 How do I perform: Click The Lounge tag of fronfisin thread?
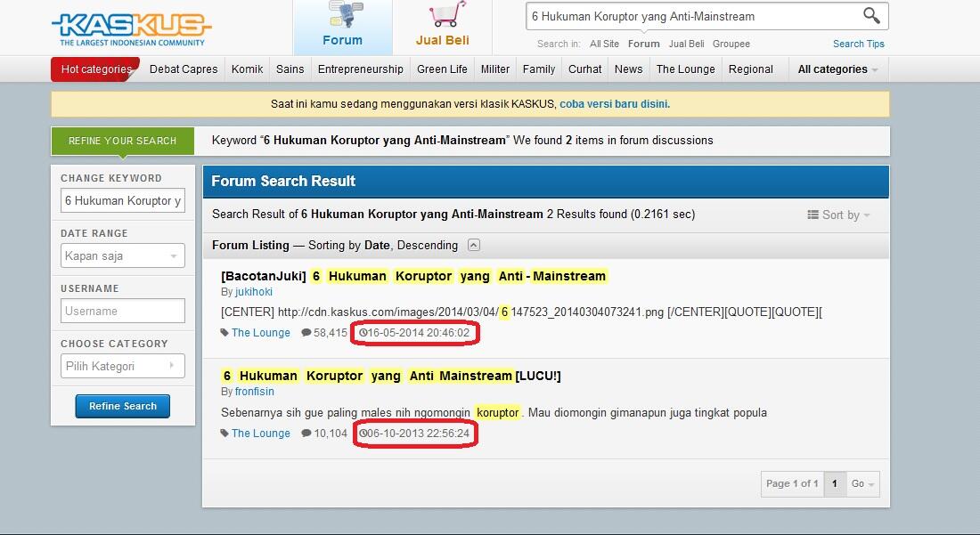tap(261, 434)
